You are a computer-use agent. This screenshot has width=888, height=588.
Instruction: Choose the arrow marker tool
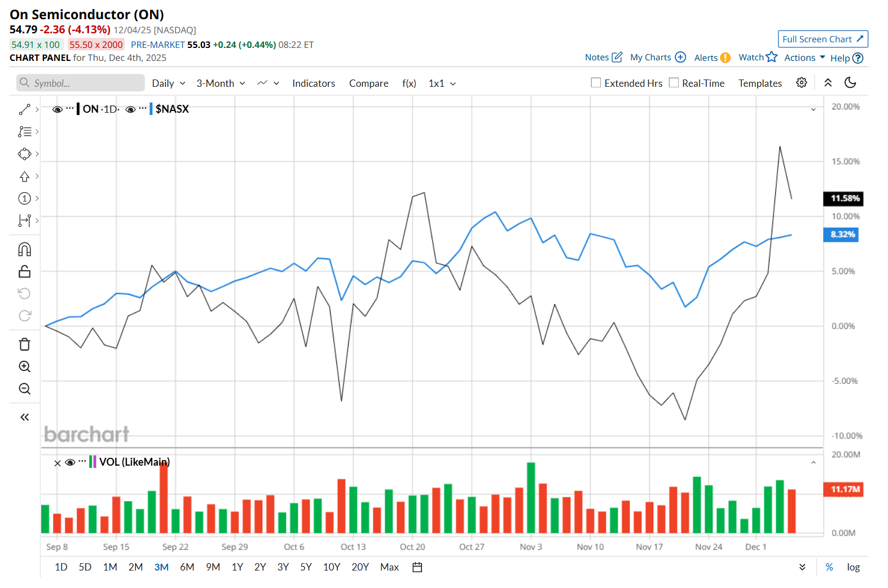coord(24,176)
